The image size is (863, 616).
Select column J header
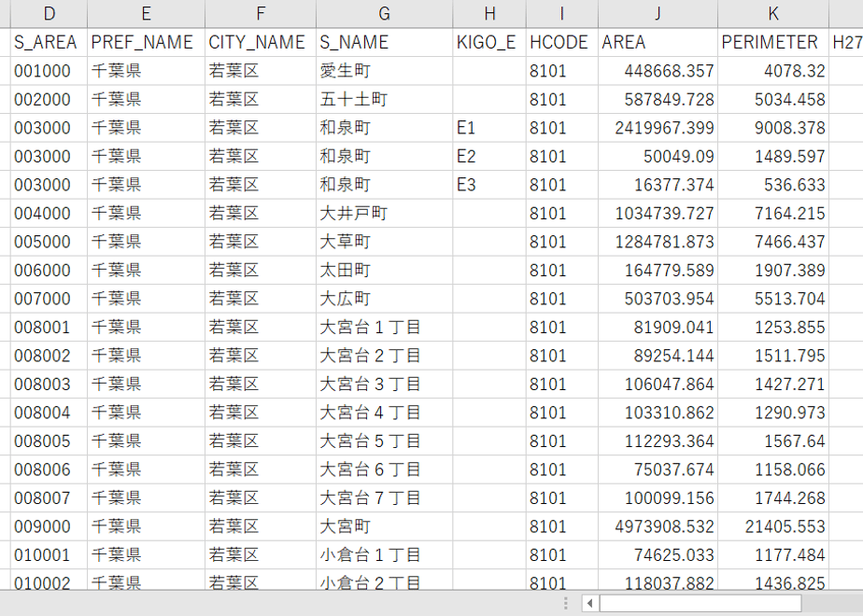point(658,13)
